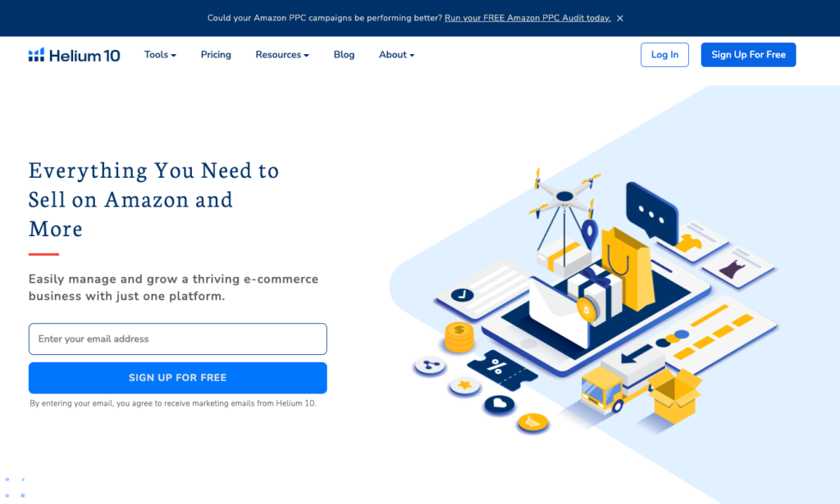The width and height of the screenshot is (840, 504).
Task: Go to the Pricing page
Action: tap(216, 55)
